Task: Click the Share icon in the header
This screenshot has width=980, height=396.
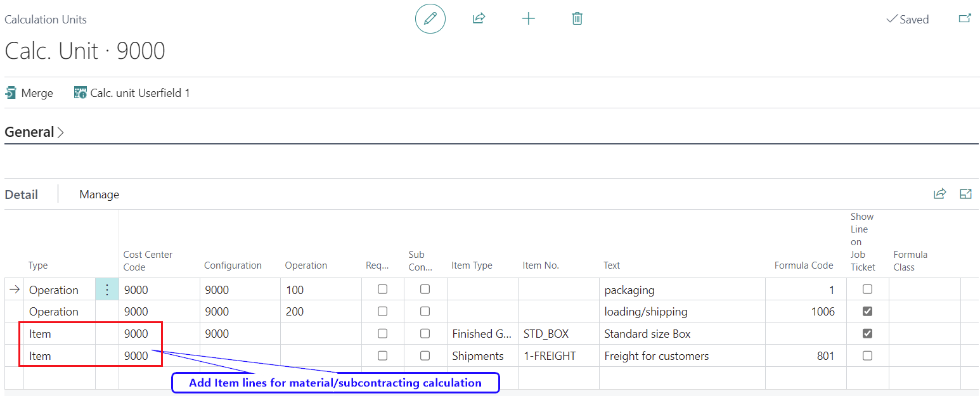Action: (x=479, y=19)
